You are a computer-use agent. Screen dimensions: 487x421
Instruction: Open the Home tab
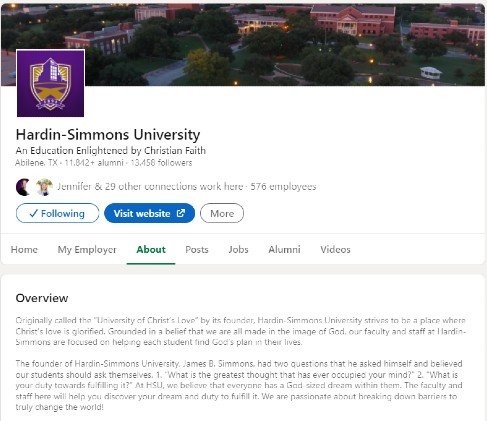tap(24, 250)
